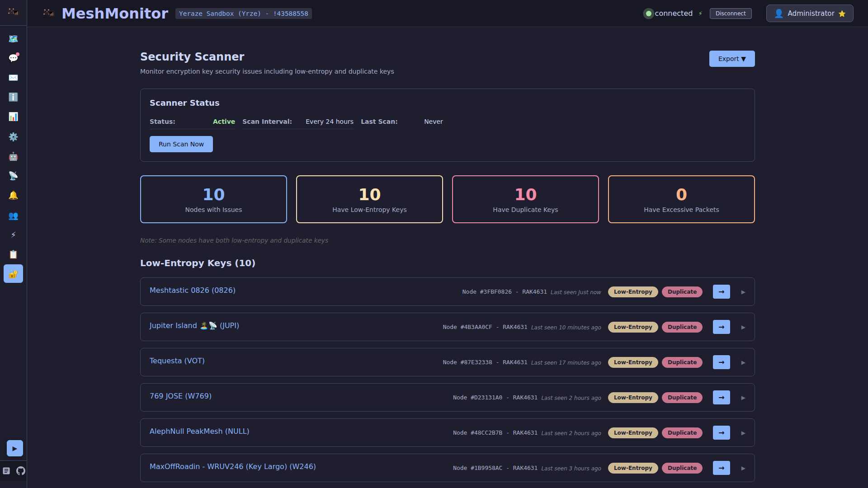Open the Export dropdown menu
This screenshot has height=488, width=868.
[x=731, y=59]
